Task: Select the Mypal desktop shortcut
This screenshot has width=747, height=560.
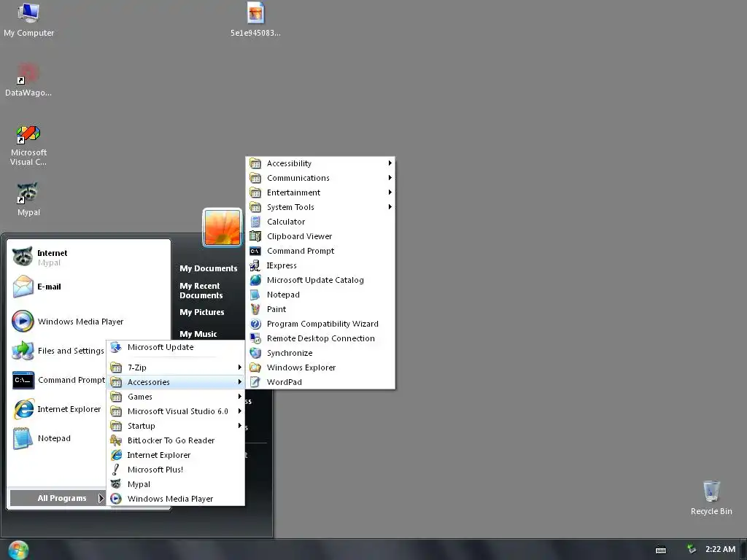Action: tap(28, 199)
